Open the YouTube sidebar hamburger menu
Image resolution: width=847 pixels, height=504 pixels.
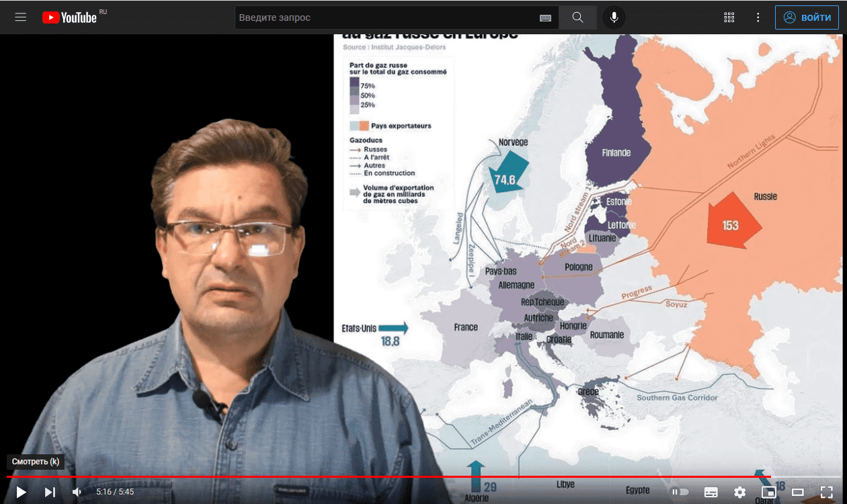(20, 17)
